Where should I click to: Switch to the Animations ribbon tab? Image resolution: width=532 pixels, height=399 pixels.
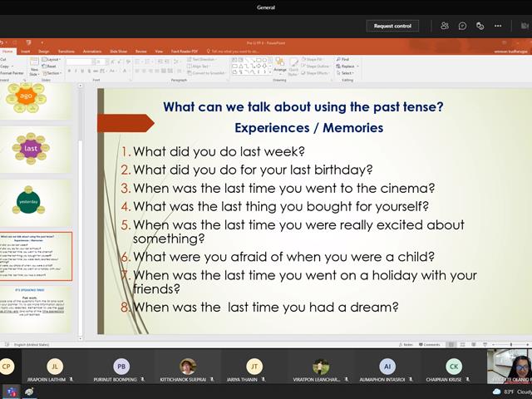click(92, 52)
